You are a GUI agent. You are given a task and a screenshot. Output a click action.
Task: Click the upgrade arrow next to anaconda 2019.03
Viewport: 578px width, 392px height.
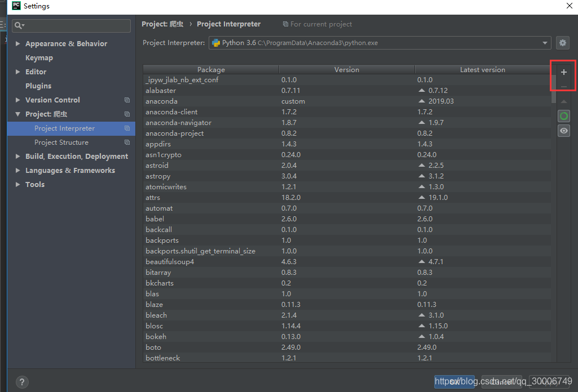(422, 101)
